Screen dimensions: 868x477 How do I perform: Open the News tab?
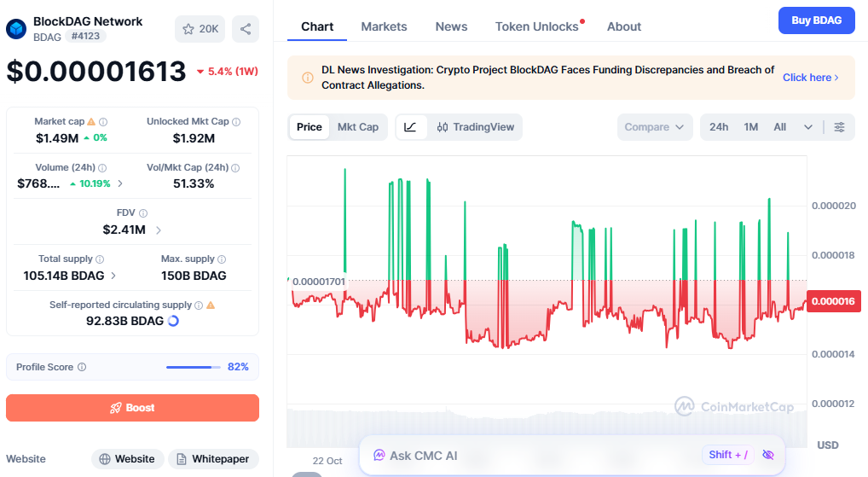tap(451, 26)
